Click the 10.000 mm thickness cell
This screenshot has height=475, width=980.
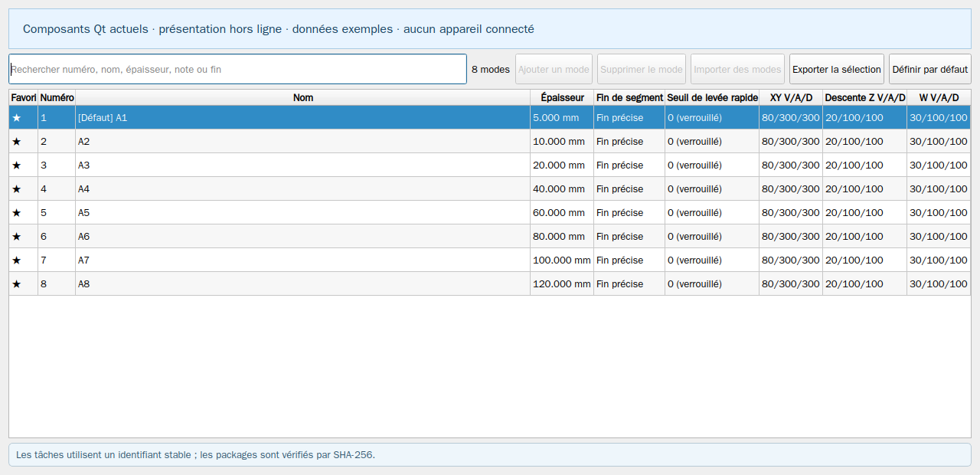click(x=562, y=142)
